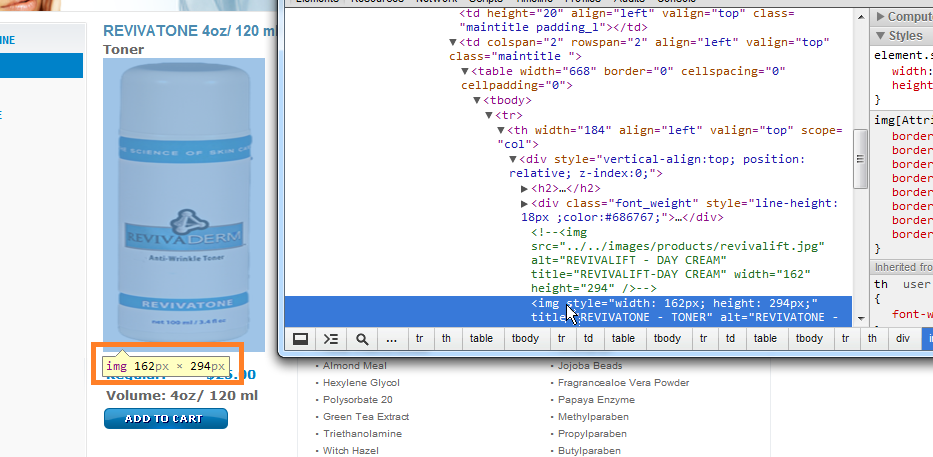Click the dock-to-window icon in DevTools

[299, 339]
